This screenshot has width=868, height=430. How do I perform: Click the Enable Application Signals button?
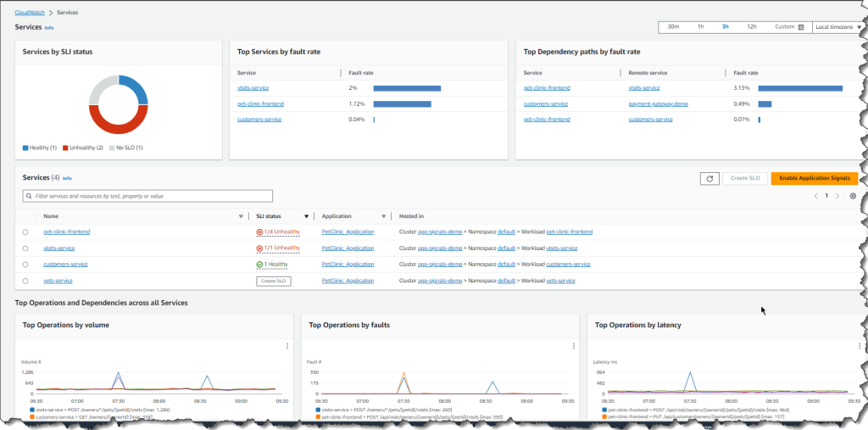coord(815,178)
